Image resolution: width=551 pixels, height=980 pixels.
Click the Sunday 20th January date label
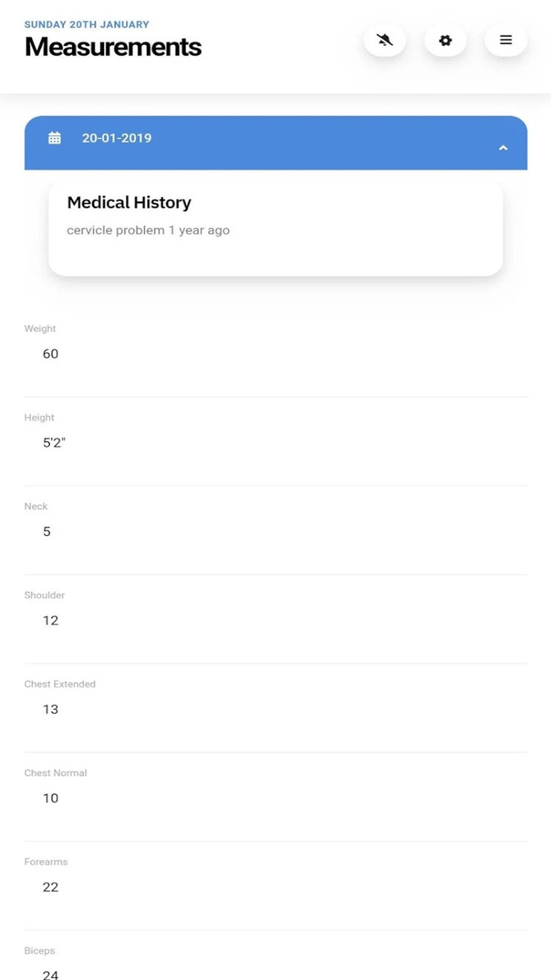[87, 24]
